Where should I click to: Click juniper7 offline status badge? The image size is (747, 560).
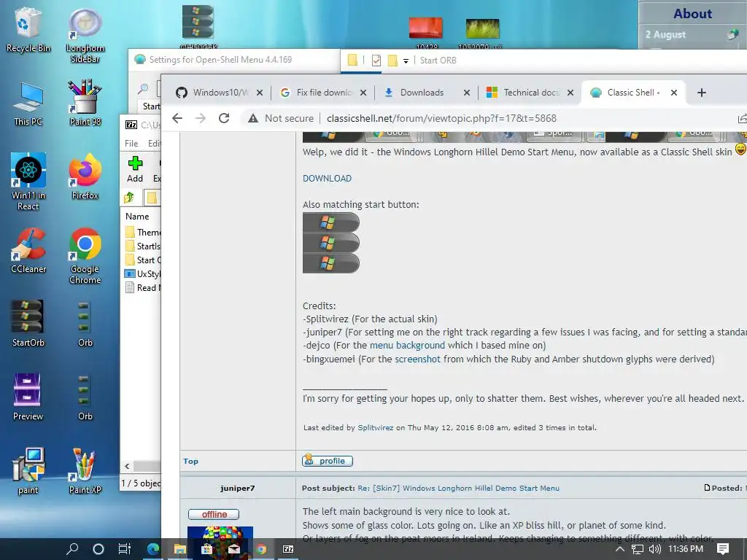214,514
